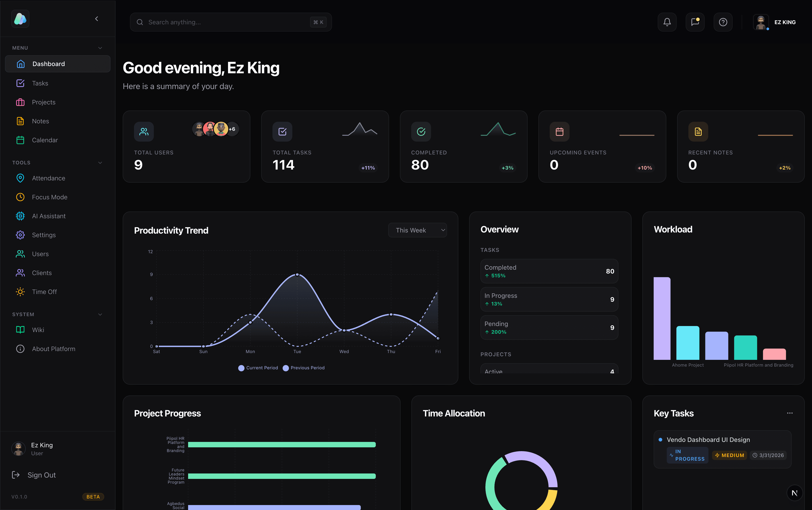Click the Completed 80 overview row
The height and width of the screenshot is (510, 812).
[549, 271]
